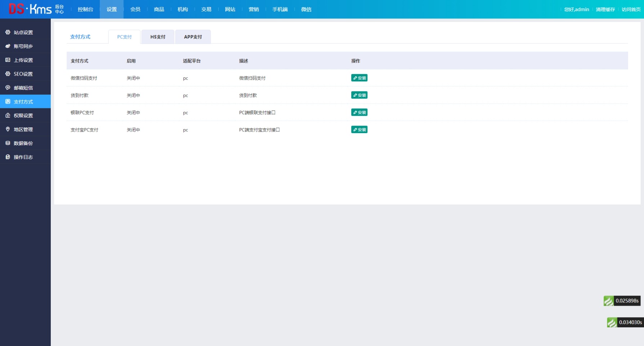
Task: Open the 手机端 top menu
Action: (x=280, y=9)
